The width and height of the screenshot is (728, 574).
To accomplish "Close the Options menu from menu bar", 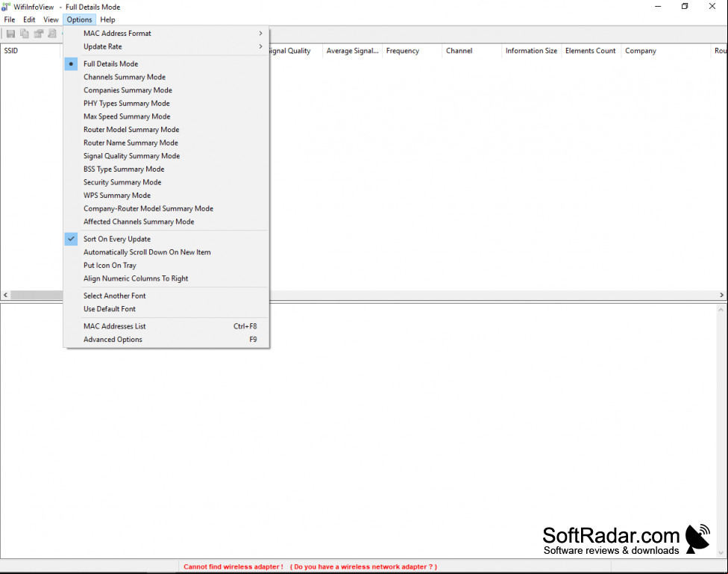I will [79, 19].
